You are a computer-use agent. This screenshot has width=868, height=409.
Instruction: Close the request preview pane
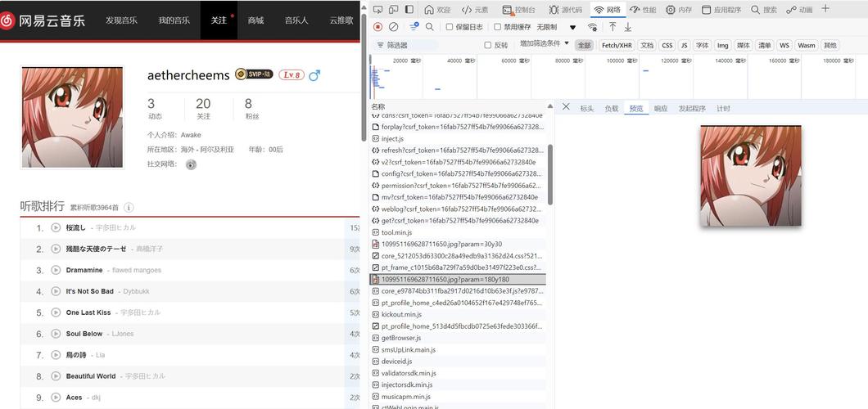pyautogui.click(x=566, y=106)
